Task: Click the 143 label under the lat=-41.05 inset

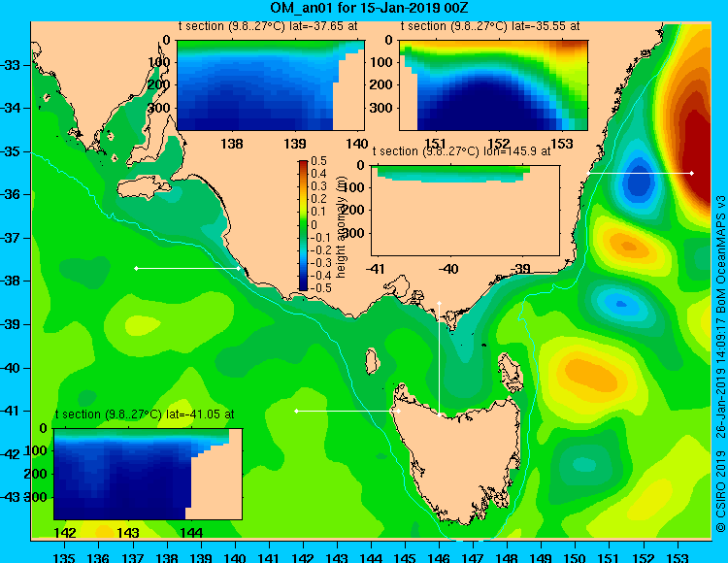Action: click(128, 533)
